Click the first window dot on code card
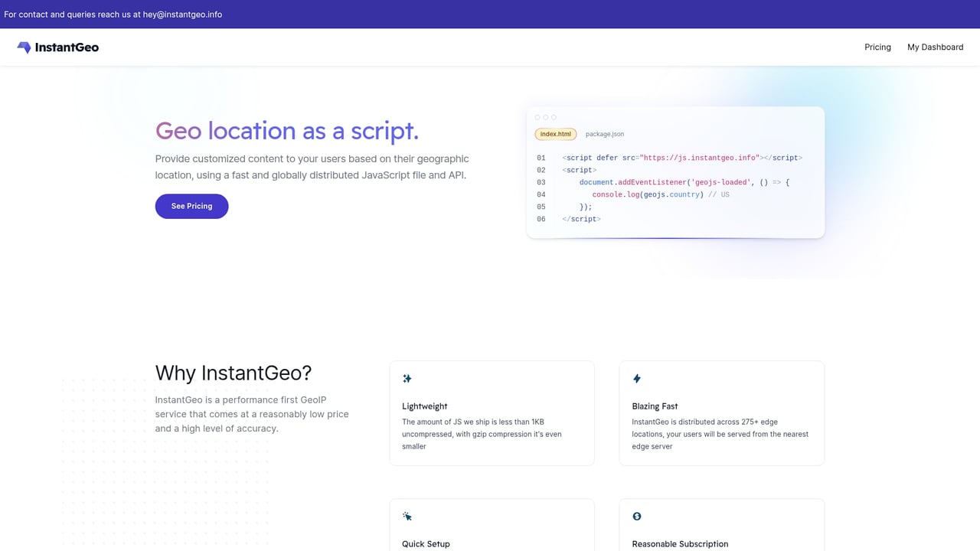This screenshot has height=551, width=980. pyautogui.click(x=537, y=117)
